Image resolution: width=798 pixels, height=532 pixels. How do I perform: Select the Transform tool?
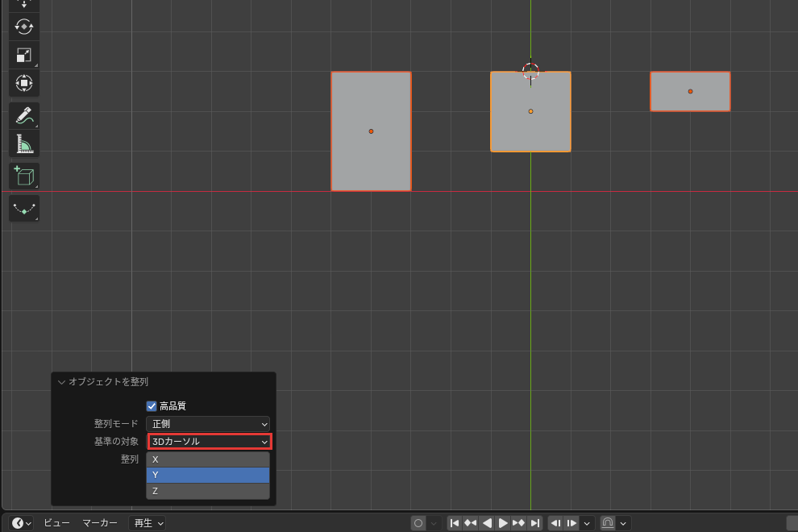[24, 83]
